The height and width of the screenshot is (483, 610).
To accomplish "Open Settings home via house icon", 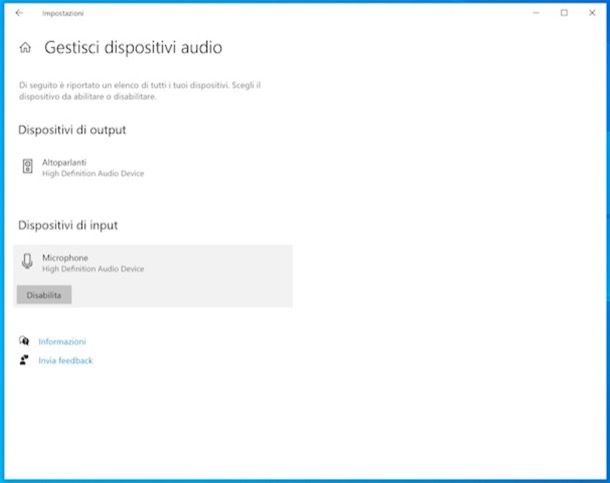I will (25, 47).
